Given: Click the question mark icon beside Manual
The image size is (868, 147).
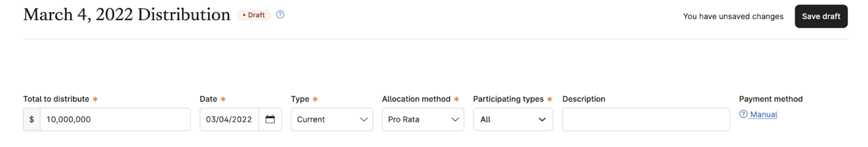Looking at the screenshot, I should [x=743, y=114].
